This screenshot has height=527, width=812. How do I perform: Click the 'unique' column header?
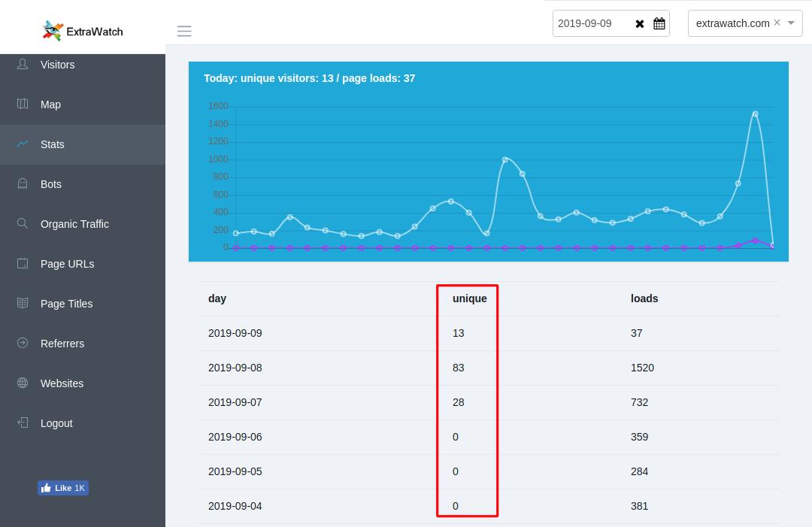470,298
